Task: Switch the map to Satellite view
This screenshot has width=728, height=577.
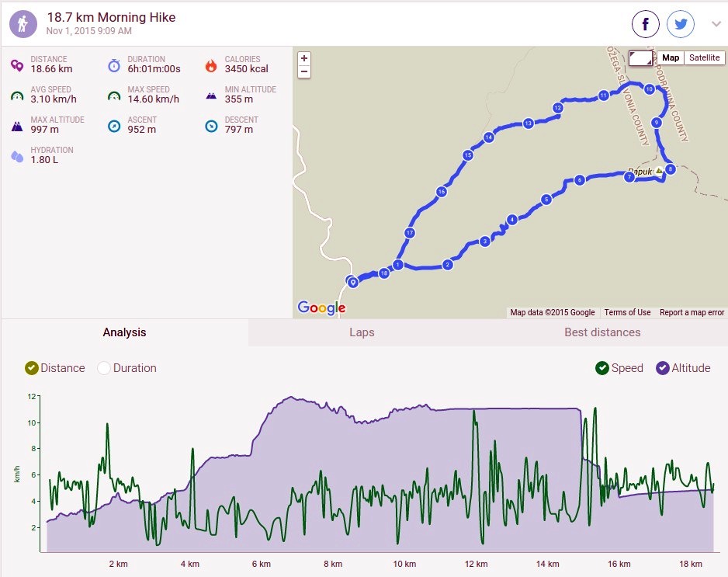Action: [x=704, y=57]
